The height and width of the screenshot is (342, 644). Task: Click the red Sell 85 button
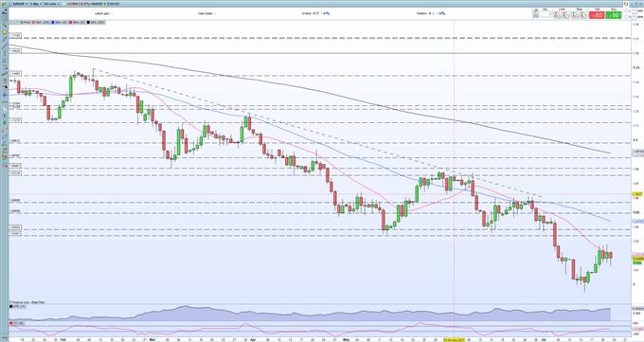(597, 15)
